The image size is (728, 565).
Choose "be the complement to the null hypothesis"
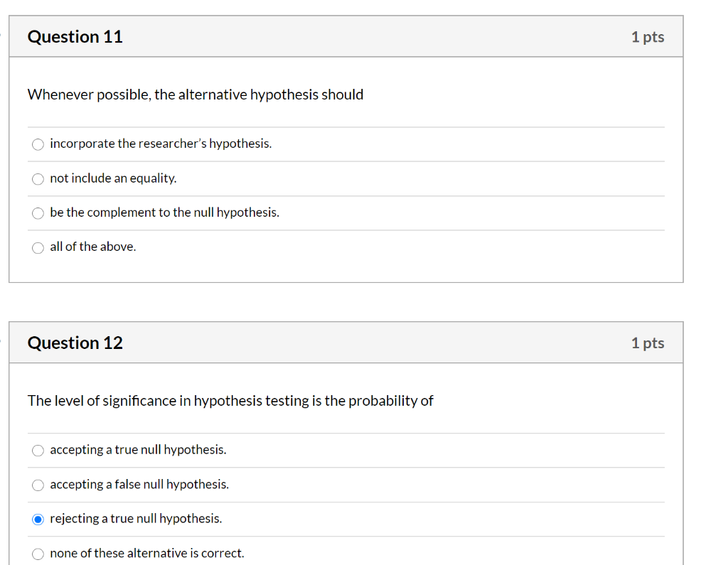point(38,213)
